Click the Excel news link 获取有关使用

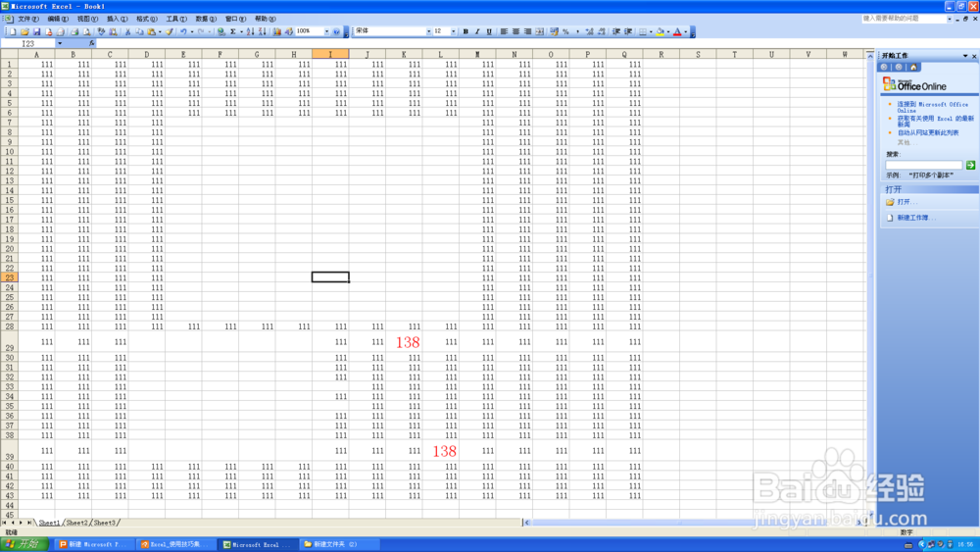[x=936, y=121]
